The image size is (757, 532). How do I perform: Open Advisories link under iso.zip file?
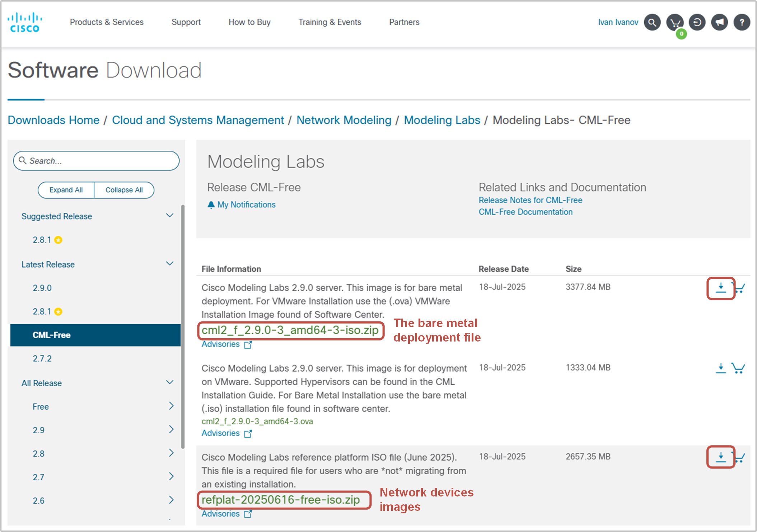[220, 344]
